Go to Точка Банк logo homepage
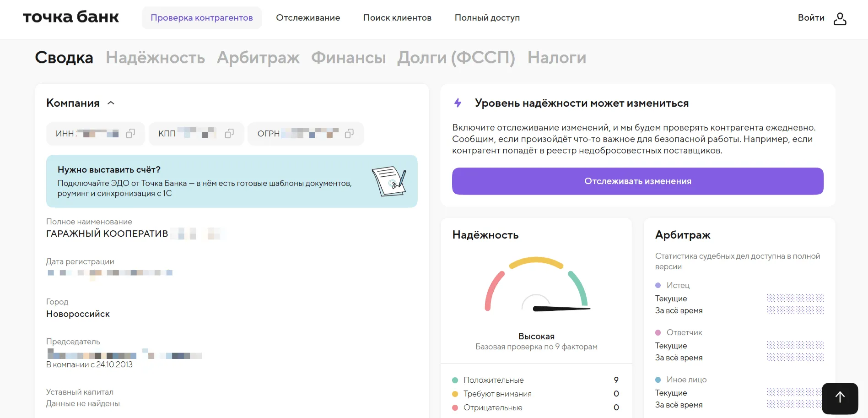 point(71,17)
